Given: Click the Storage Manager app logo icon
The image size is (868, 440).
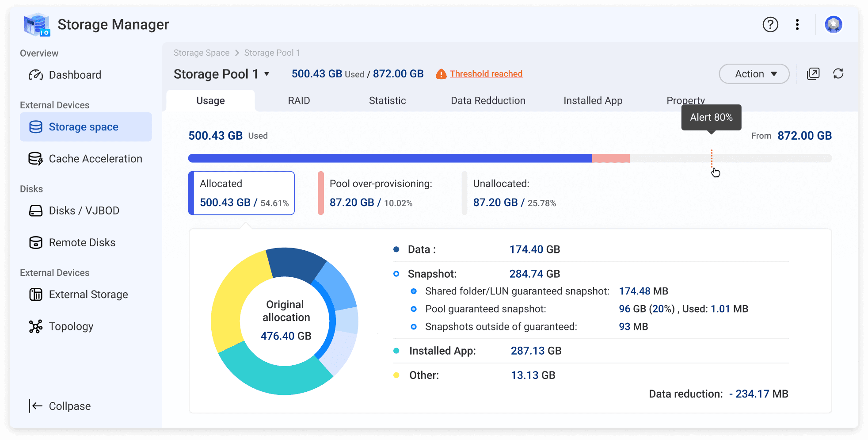Looking at the screenshot, I should [x=37, y=25].
